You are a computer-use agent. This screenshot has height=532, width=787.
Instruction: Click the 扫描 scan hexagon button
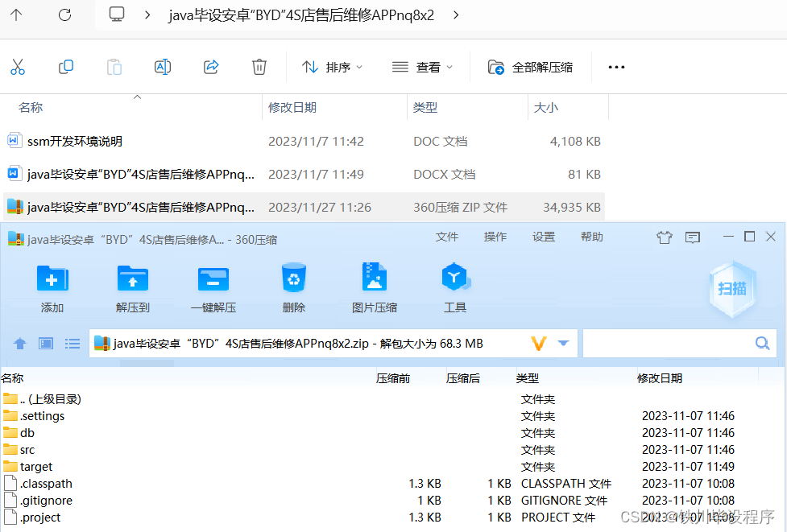[x=732, y=289]
